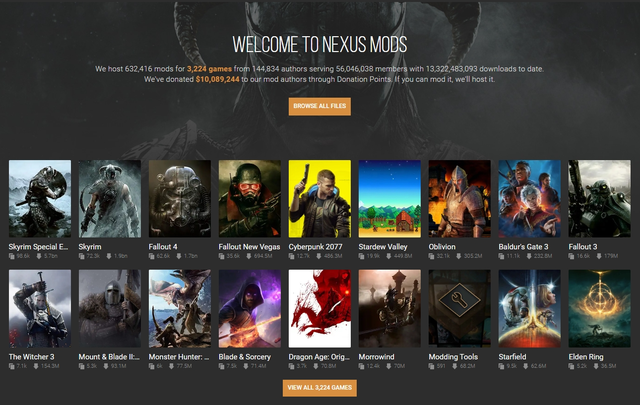Viewport: 640px width, 405px height.
Task: Click the mods count icon under Baldur's Gate 3
Action: 502,256
